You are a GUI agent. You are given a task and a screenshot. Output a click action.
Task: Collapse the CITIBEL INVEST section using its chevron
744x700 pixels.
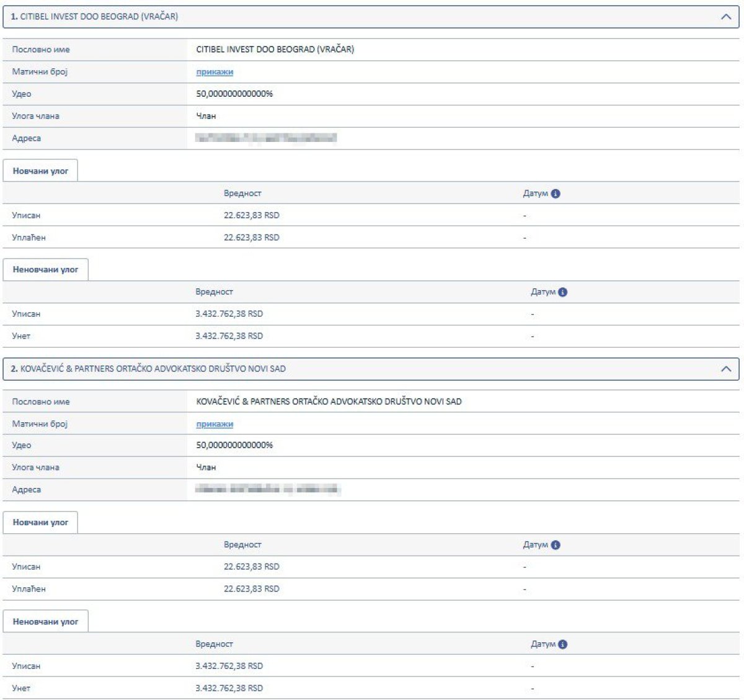tap(726, 17)
